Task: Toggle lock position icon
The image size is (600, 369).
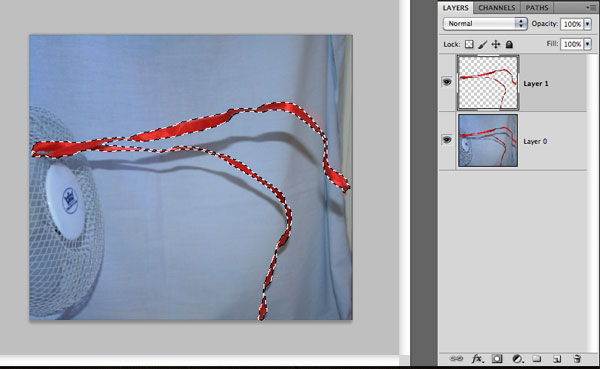Action: tap(496, 44)
